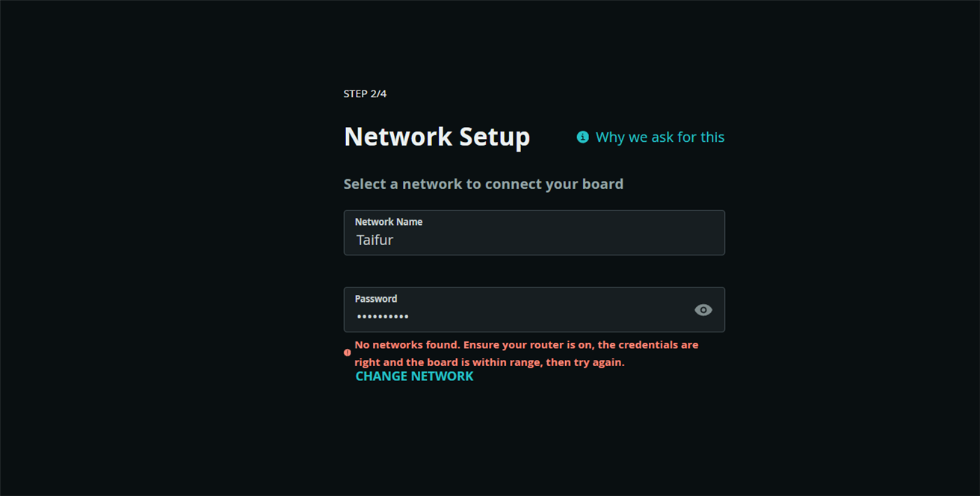The height and width of the screenshot is (496, 980).
Task: Click the word Setup in the heading
Action: [x=495, y=137]
